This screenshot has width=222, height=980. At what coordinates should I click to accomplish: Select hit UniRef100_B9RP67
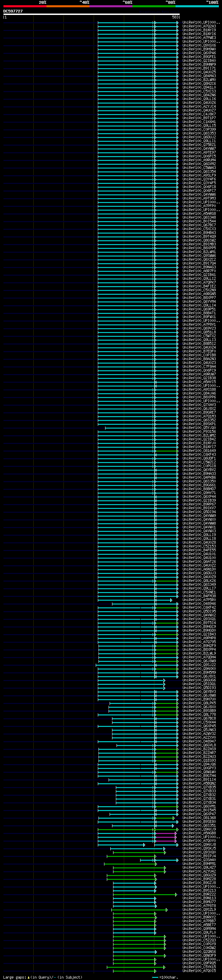(x=199, y=504)
